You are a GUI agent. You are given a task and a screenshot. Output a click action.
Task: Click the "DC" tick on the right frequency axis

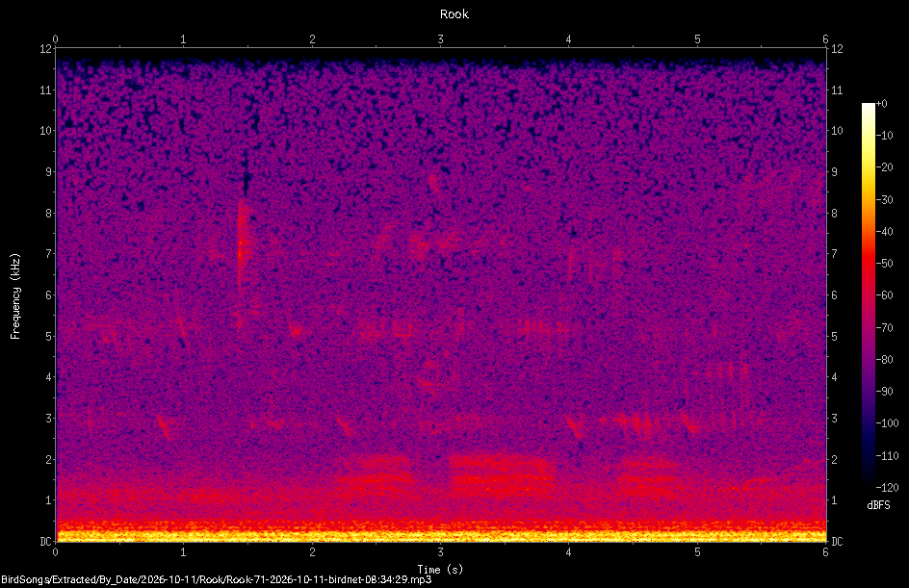pos(837,541)
